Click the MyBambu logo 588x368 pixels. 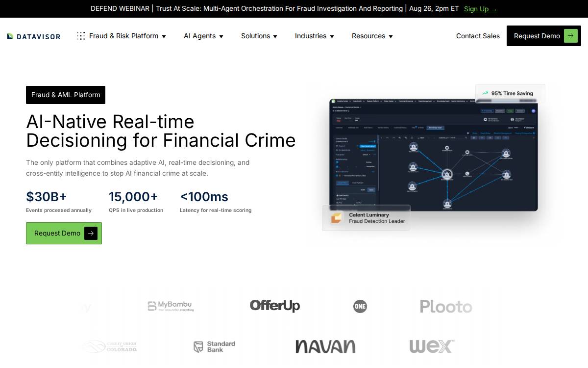click(x=171, y=306)
